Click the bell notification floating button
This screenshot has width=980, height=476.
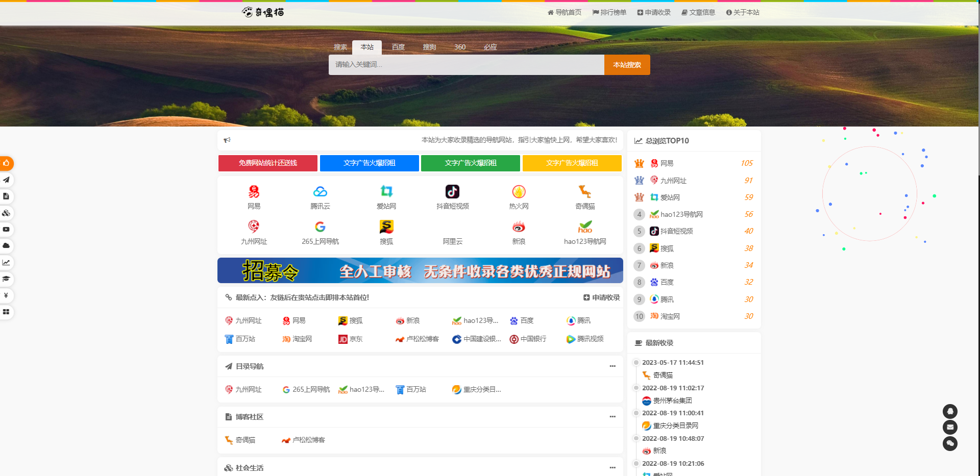(x=950, y=411)
